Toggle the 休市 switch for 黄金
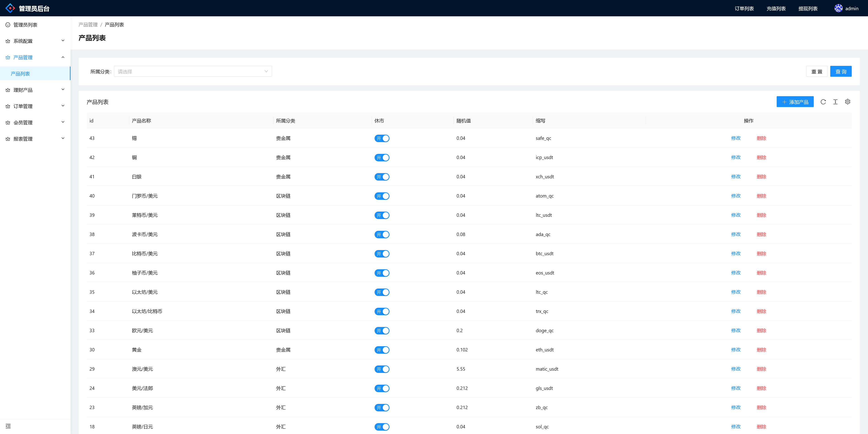Screen dimensions: 868x434 click(382, 350)
